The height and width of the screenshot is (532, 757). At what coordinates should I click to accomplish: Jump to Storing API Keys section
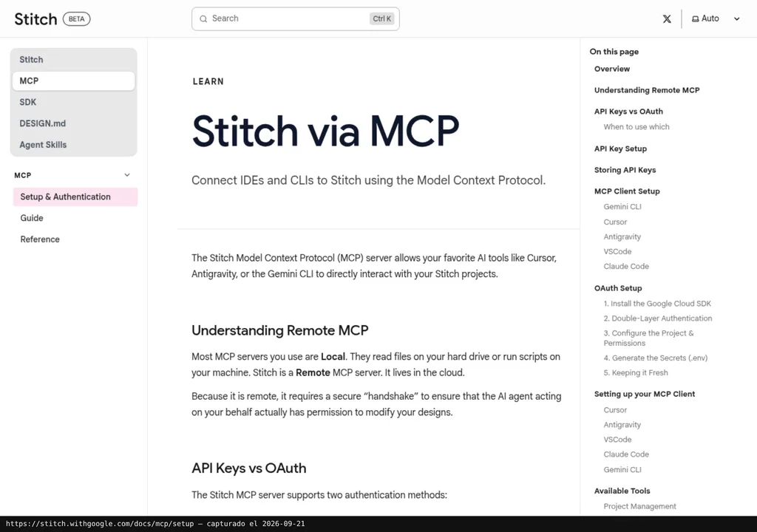click(x=625, y=169)
